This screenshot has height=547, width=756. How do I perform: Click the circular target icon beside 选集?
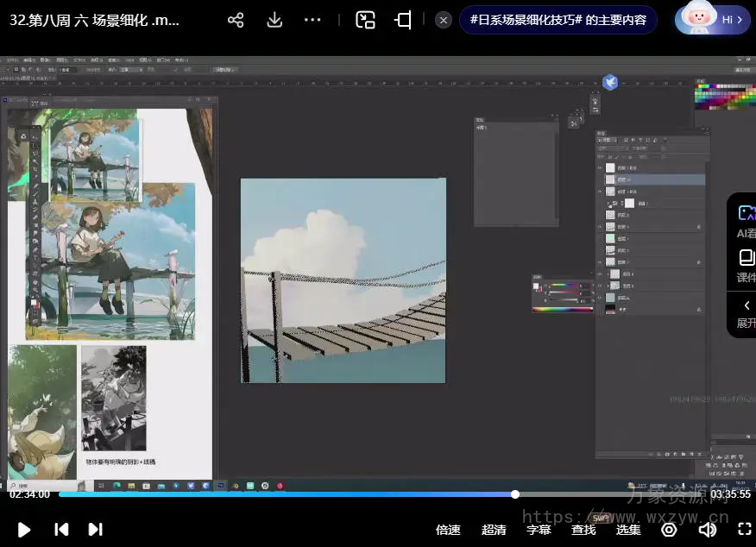click(x=669, y=529)
